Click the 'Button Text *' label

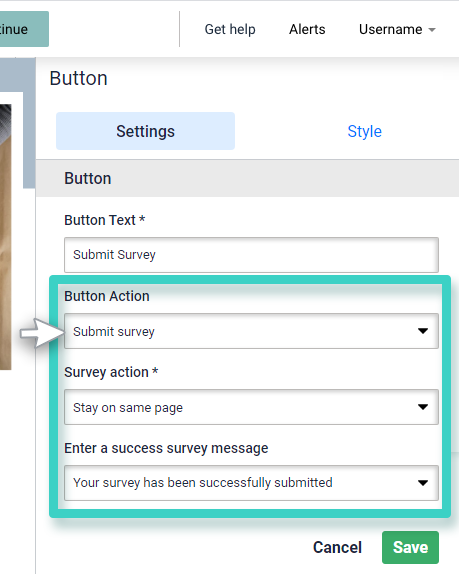pyautogui.click(x=105, y=220)
